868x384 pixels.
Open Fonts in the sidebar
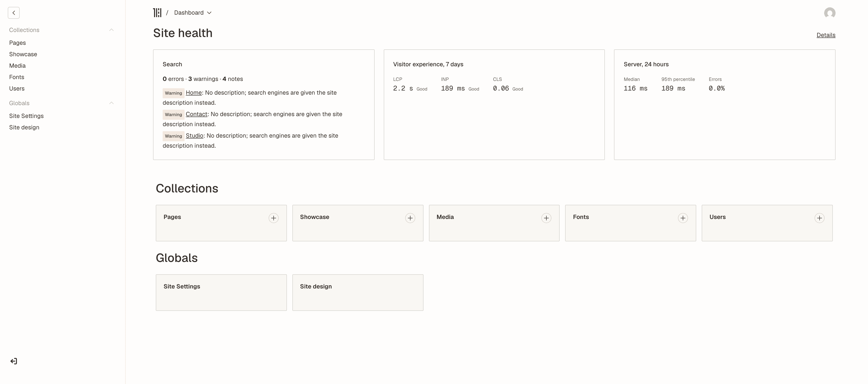[16, 77]
